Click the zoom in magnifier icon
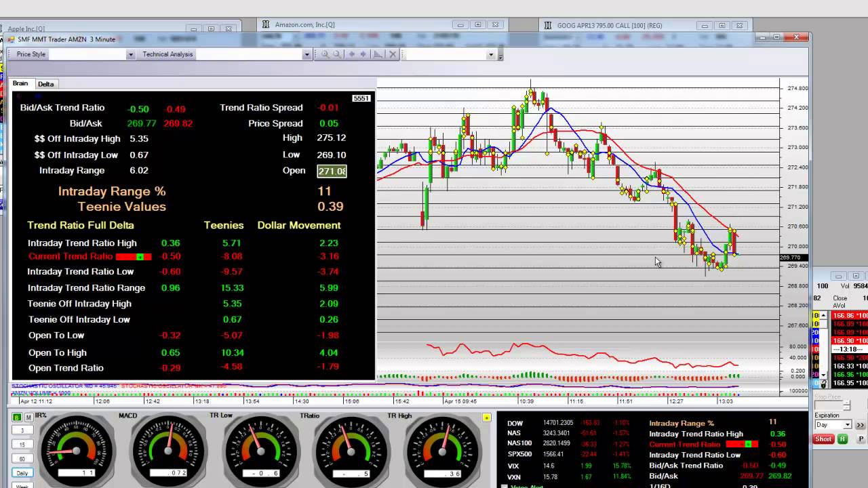868x488 pixels. [x=325, y=54]
